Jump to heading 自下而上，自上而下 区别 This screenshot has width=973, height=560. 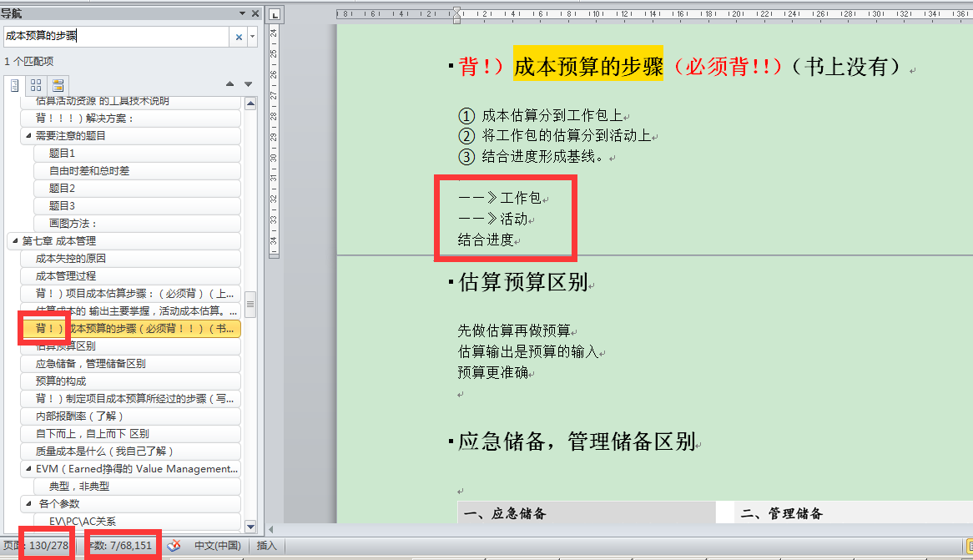[130, 433]
